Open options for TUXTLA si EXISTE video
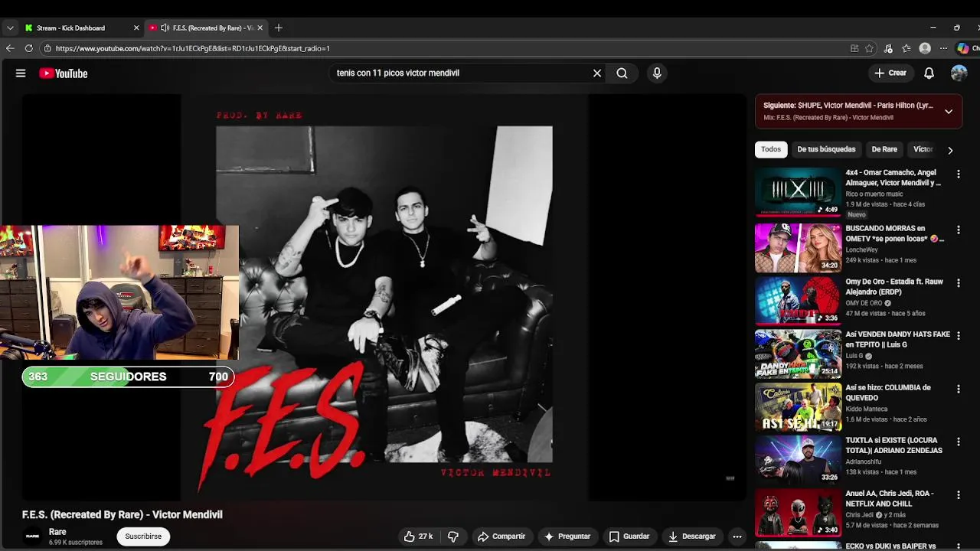 coord(958,442)
